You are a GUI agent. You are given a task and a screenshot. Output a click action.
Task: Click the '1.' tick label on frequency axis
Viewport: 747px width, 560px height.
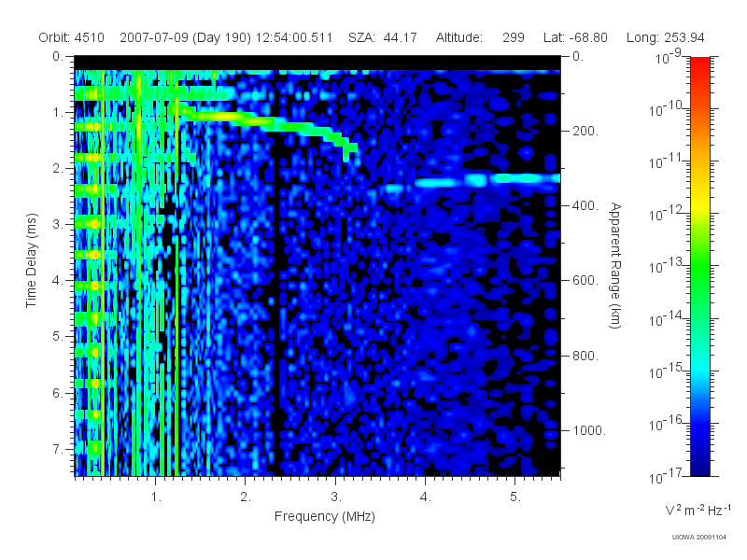pyautogui.click(x=156, y=497)
